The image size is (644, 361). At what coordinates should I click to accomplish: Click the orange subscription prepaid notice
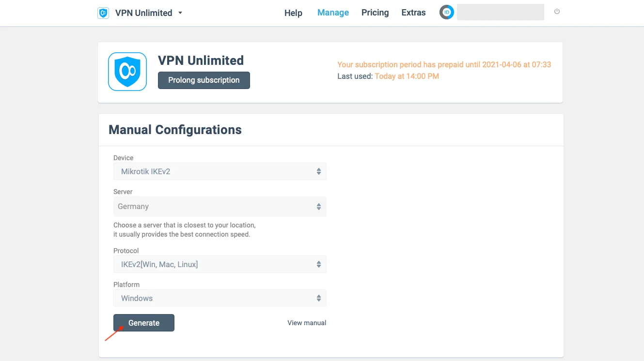[444, 65]
